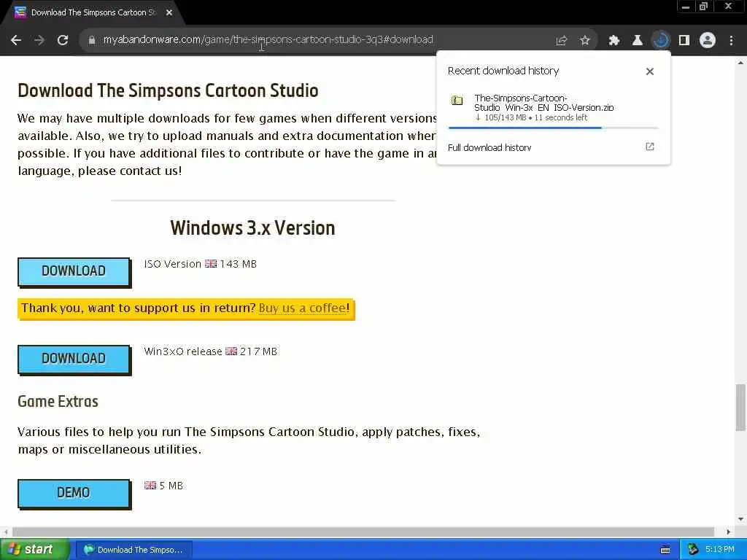
Task: Click the Win3xO release 217 MB label
Action: point(211,351)
